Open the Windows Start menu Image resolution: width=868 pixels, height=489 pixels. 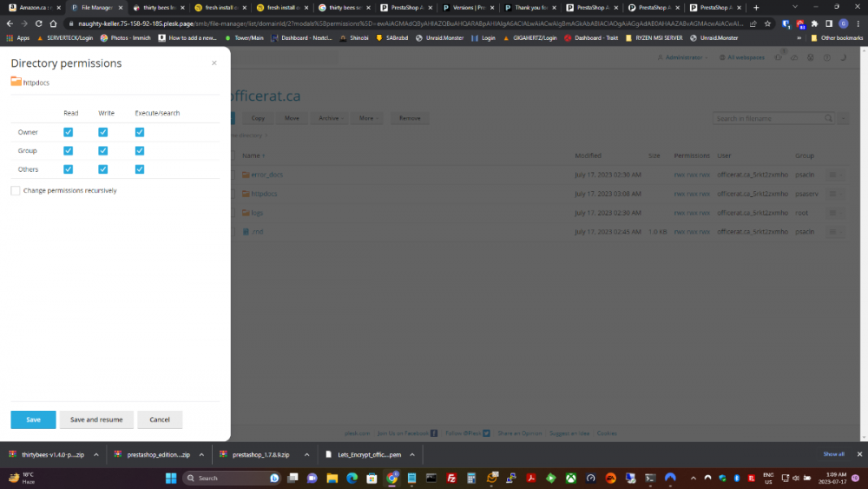[x=171, y=478]
